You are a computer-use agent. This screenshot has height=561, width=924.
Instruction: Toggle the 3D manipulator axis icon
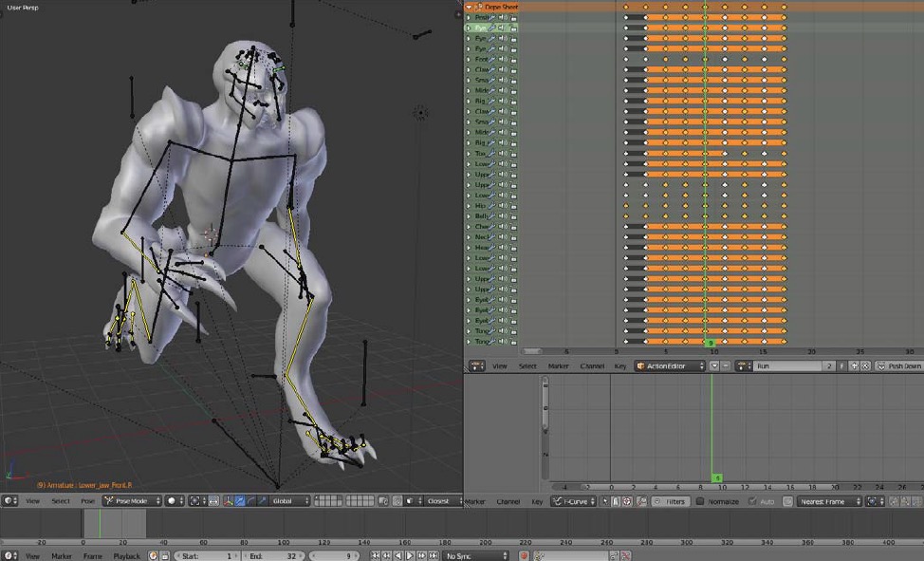tap(228, 501)
